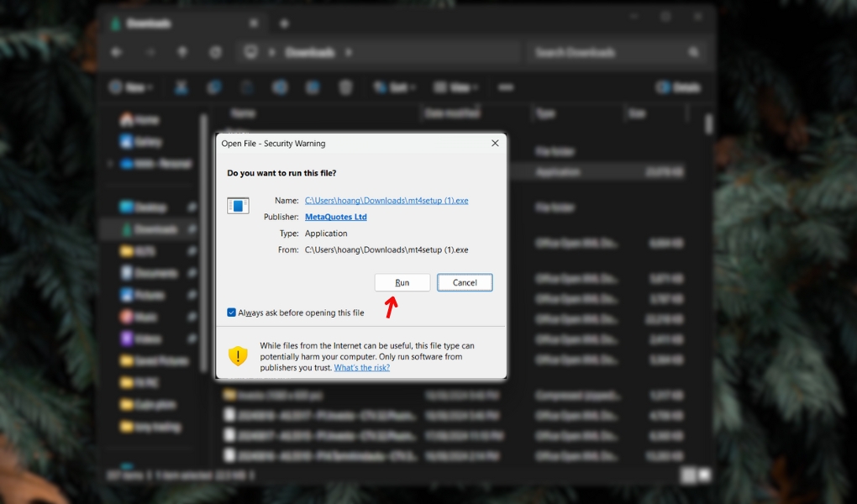
Task: Expand the OneDrive node in the File Explorer sidebar
Action: pos(110,164)
